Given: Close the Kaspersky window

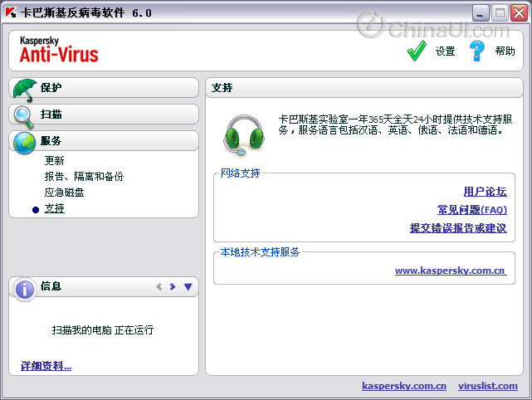Looking at the screenshot, I should (520, 13).
